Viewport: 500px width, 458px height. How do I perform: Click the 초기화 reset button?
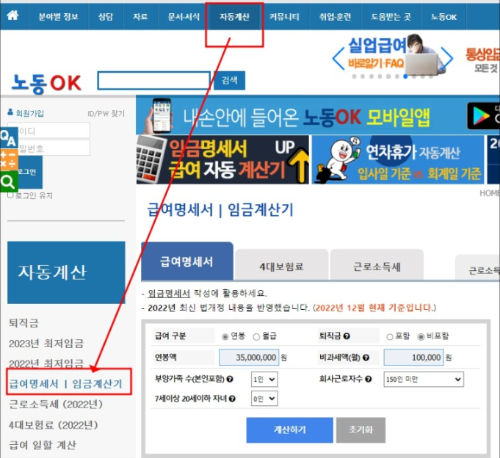(361, 430)
